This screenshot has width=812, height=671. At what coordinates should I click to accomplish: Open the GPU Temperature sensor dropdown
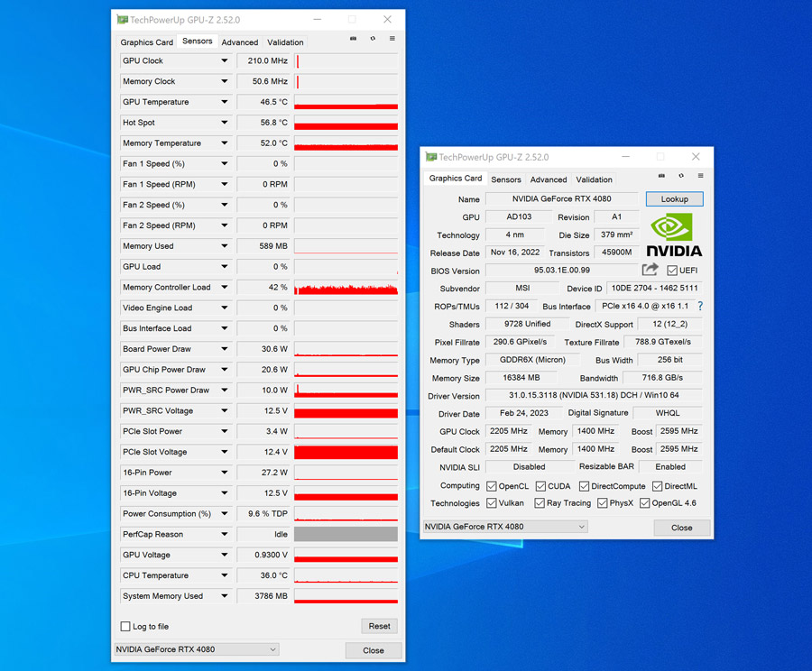tap(225, 102)
